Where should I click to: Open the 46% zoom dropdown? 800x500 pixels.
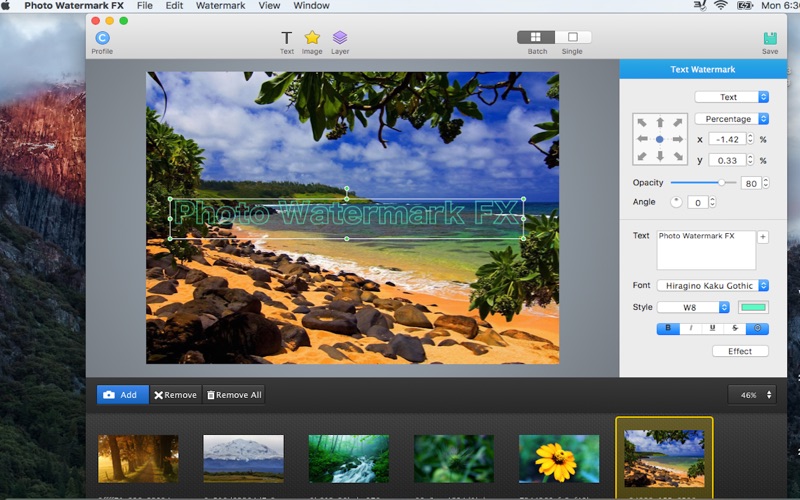pos(752,394)
